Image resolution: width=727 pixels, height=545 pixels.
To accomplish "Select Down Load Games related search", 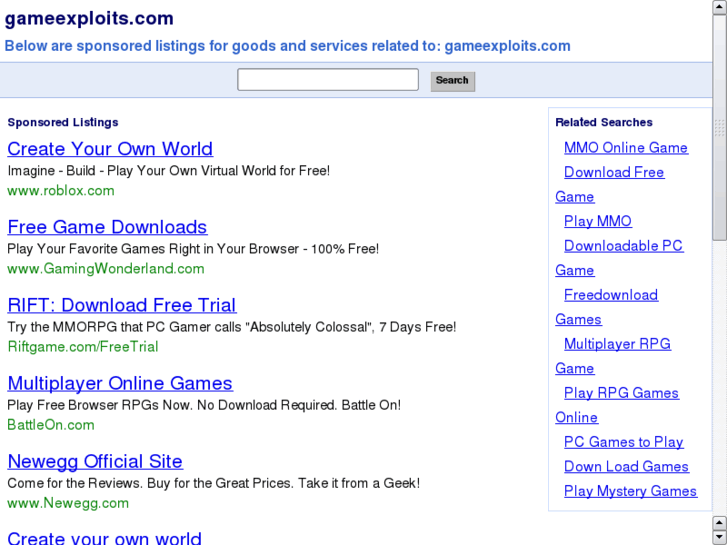I will (626, 467).
